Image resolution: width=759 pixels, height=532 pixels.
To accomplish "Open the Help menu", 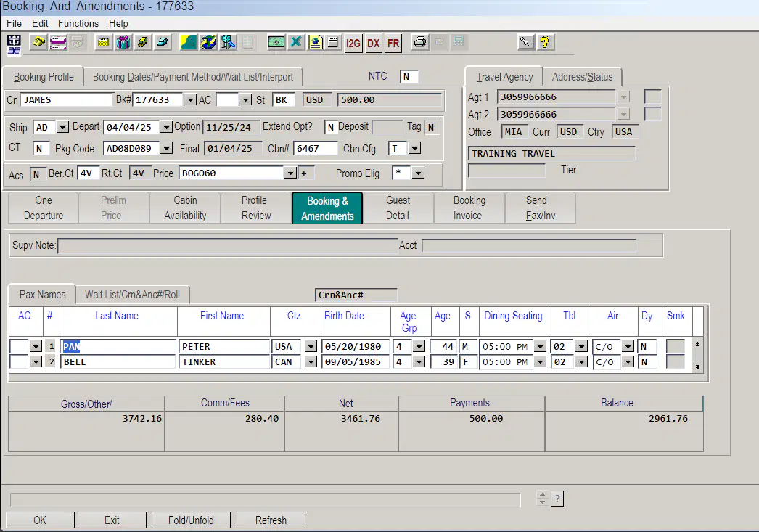I will click(x=118, y=24).
